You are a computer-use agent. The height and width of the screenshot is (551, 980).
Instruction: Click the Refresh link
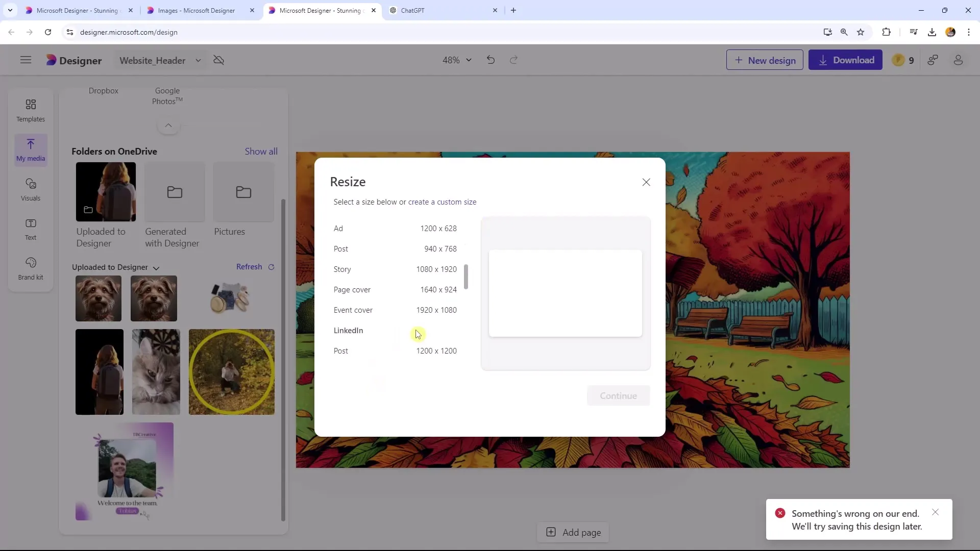click(249, 267)
